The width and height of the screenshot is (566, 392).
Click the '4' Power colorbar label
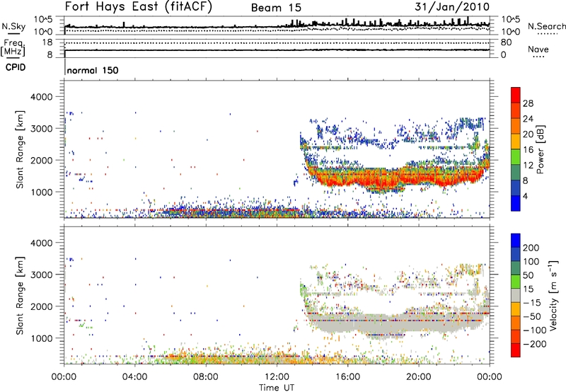coord(525,196)
